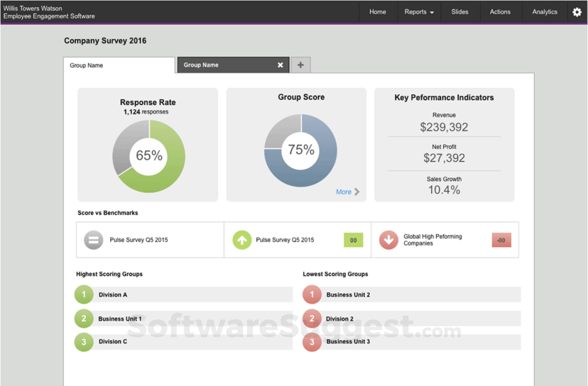Open the settings gear icon
Screen dimensions: 588x386
pos(576,12)
